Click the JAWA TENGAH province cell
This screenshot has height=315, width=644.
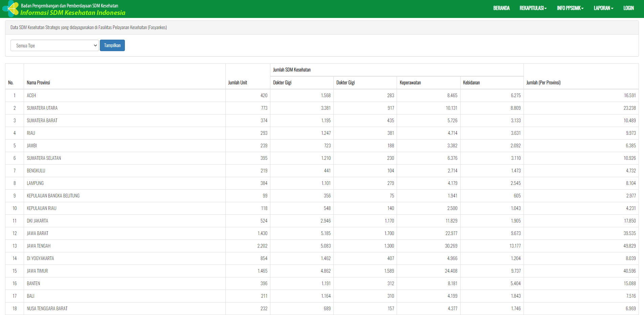point(39,246)
